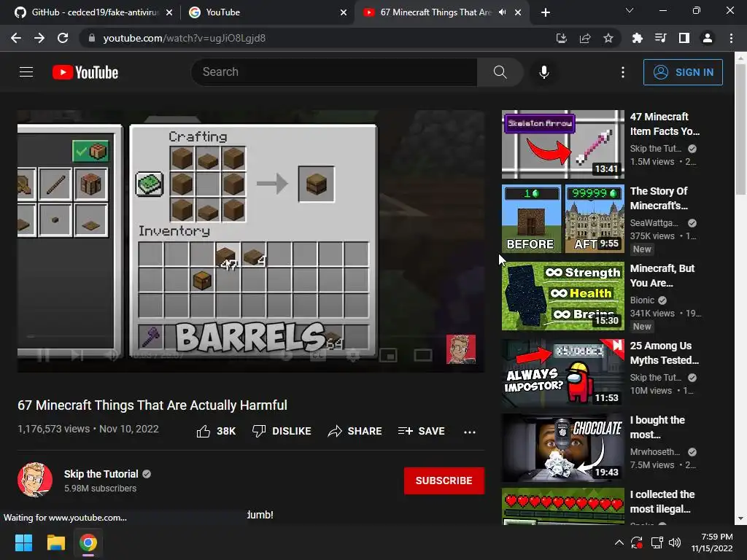Show hidden tray icons chevron
Viewport: 747px width, 560px height.
[x=619, y=542]
